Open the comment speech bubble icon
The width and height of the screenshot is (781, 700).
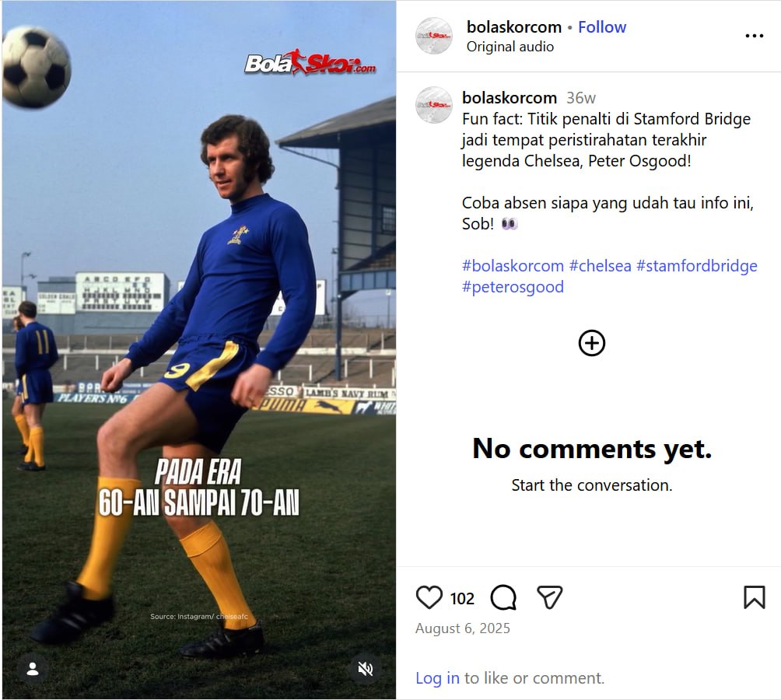(503, 597)
